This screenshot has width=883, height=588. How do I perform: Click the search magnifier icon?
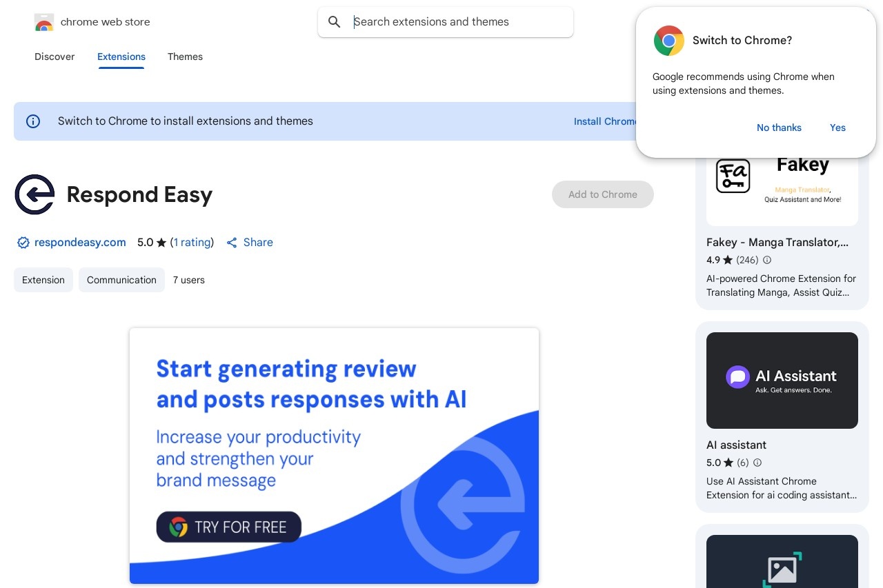point(335,22)
